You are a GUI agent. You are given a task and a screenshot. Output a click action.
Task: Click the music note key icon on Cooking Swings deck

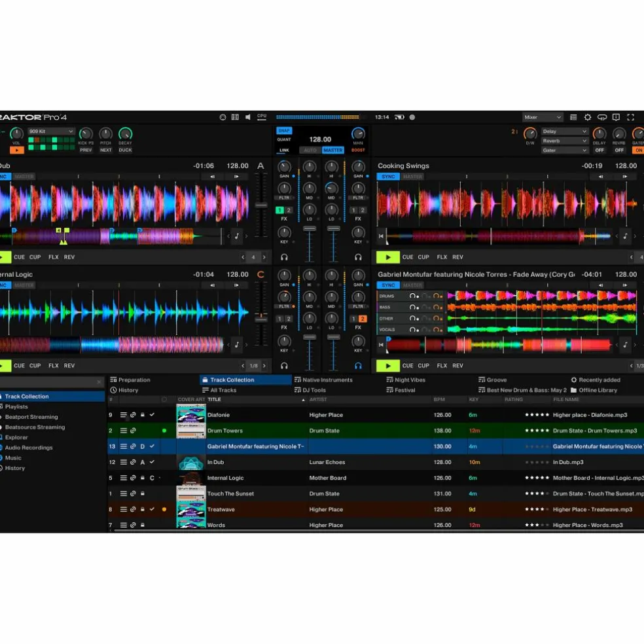(625, 236)
